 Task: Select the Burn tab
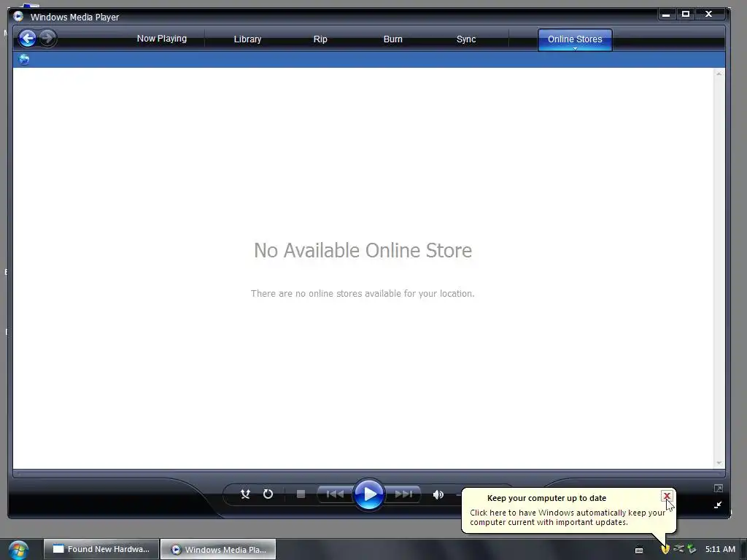[393, 39]
